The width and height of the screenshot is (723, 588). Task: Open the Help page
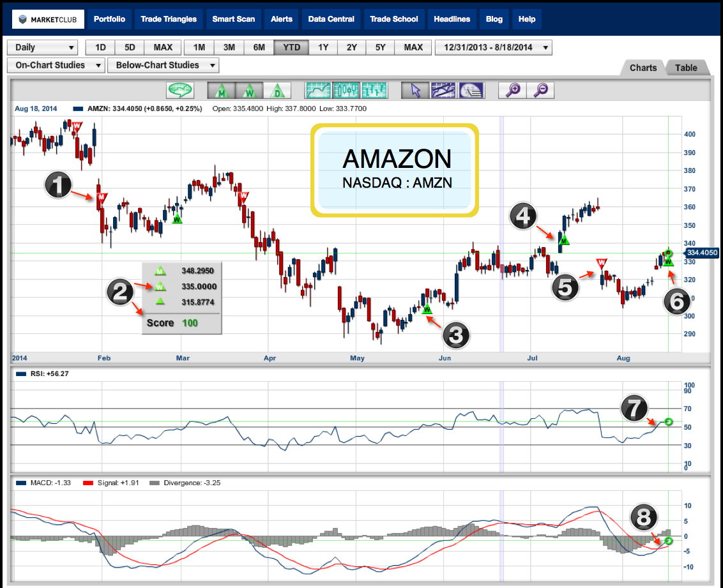(526, 19)
